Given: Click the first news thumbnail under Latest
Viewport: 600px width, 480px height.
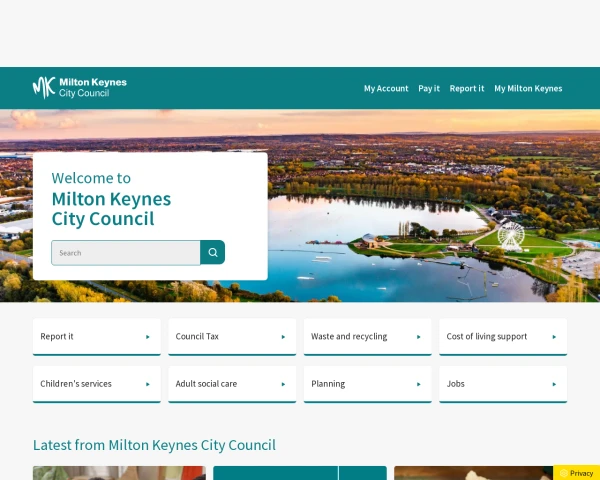Looking at the screenshot, I should click(119, 473).
